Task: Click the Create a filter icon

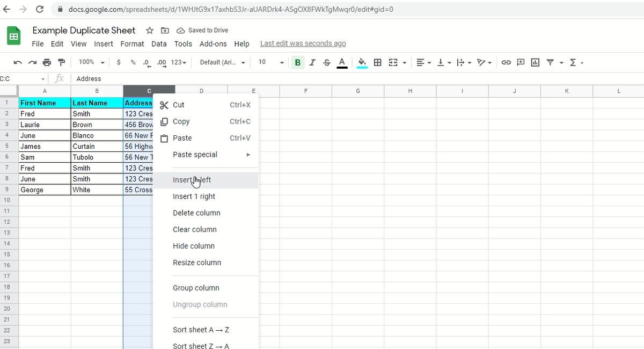Action: click(x=550, y=62)
